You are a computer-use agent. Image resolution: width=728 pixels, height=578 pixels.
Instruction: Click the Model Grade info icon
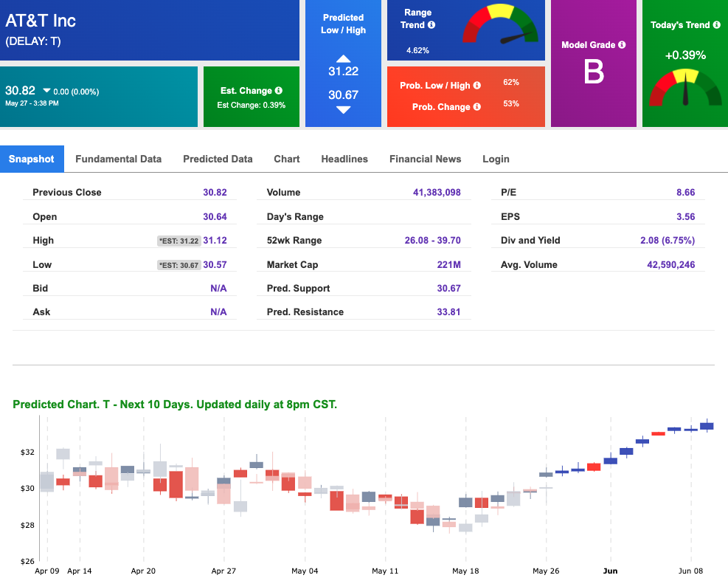tap(622, 44)
